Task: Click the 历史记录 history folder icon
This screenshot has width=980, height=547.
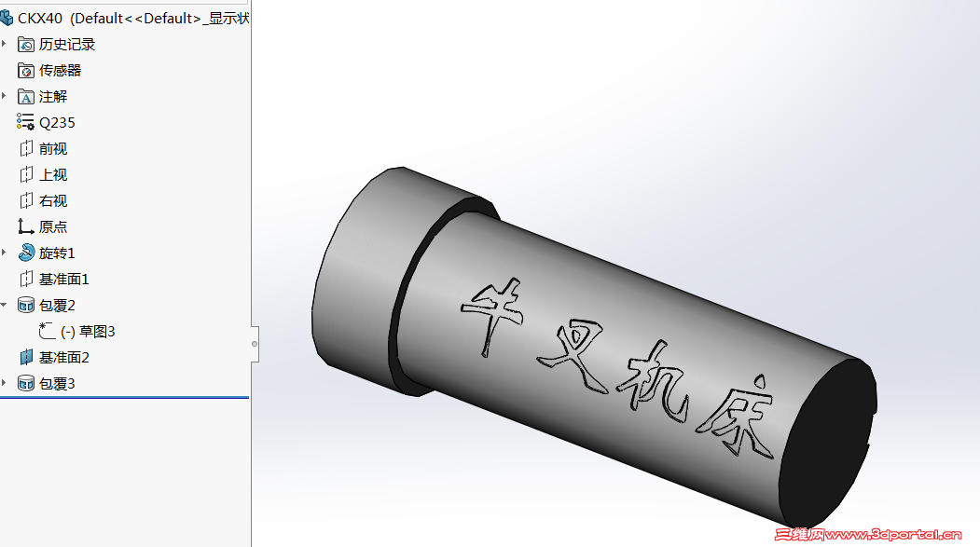Action: (25, 45)
